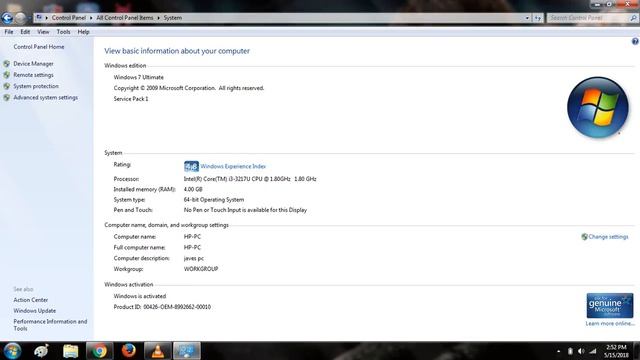Open the second pinned taskbar application
This screenshot has width=640, height=360.
pos(41,351)
